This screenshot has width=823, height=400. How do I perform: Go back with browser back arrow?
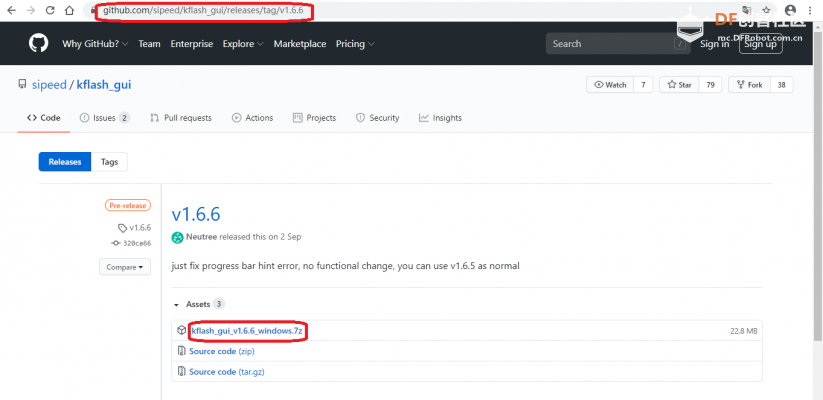click(x=12, y=10)
